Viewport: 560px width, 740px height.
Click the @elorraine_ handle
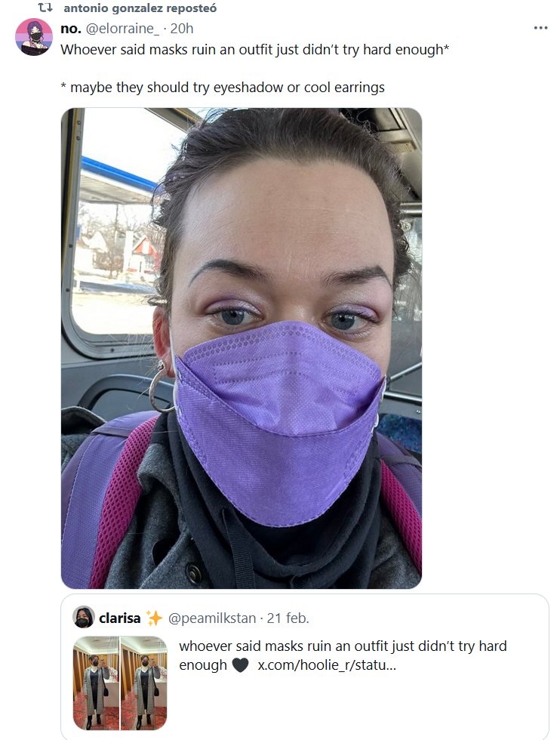[122, 29]
